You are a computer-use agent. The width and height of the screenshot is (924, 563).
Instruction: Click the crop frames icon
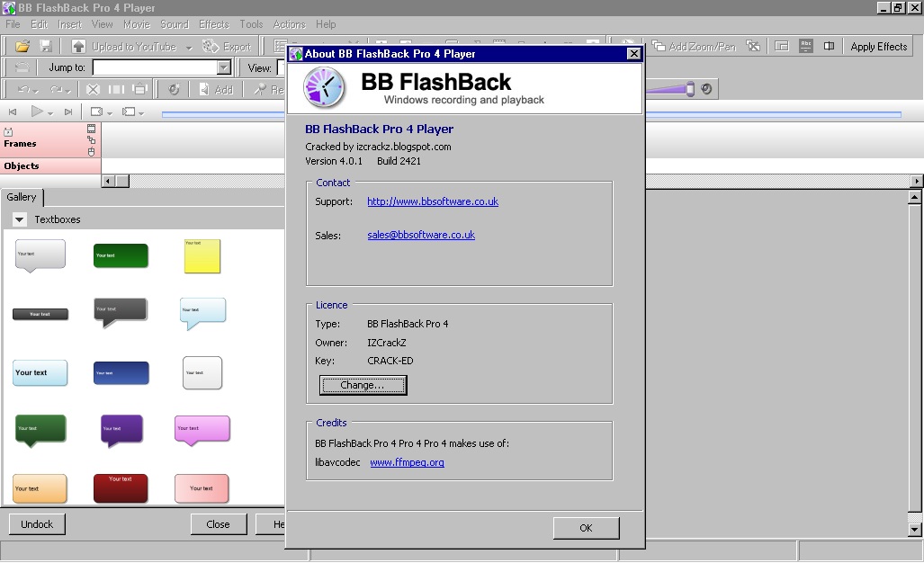coord(116,90)
